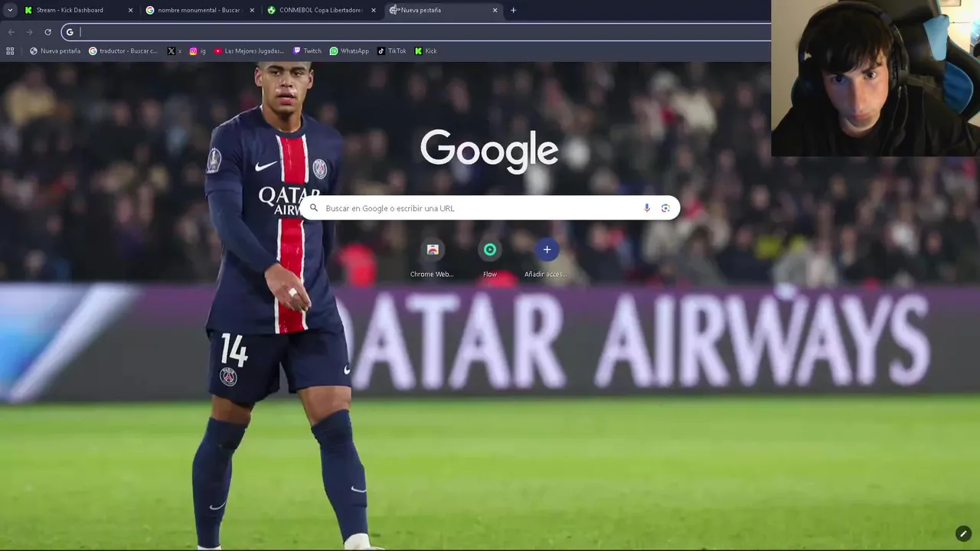980x551 pixels.
Task: Reload the current page
Action: coord(47,31)
